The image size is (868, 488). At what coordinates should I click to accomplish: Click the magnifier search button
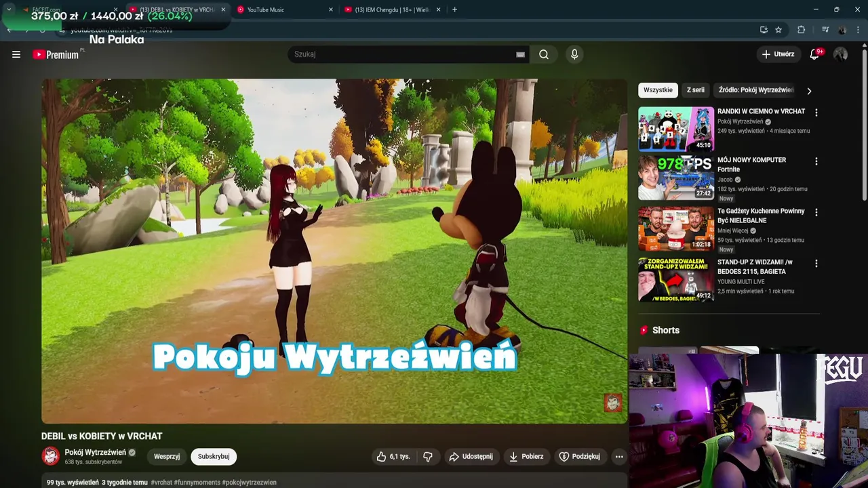pos(544,54)
